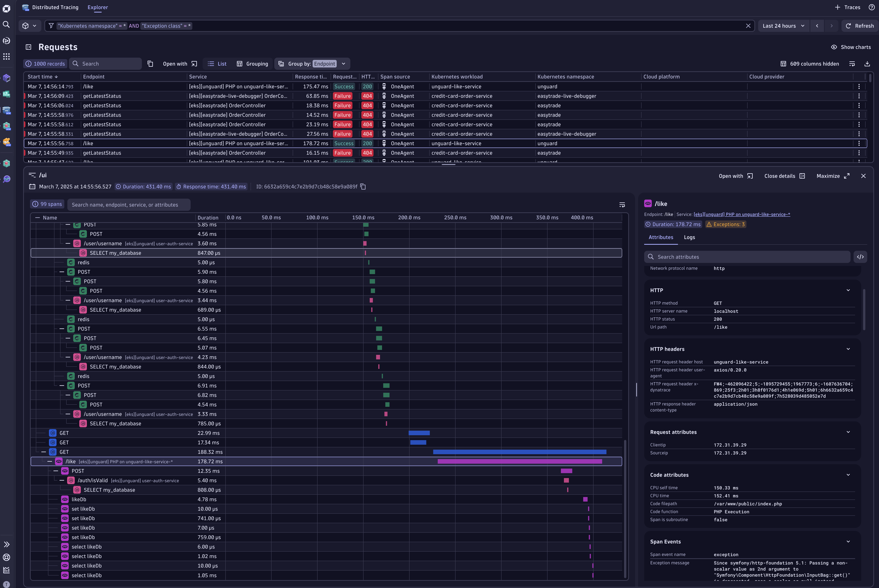879x588 pixels.
Task: Select the Explorer tab at the top
Action: click(x=97, y=7)
